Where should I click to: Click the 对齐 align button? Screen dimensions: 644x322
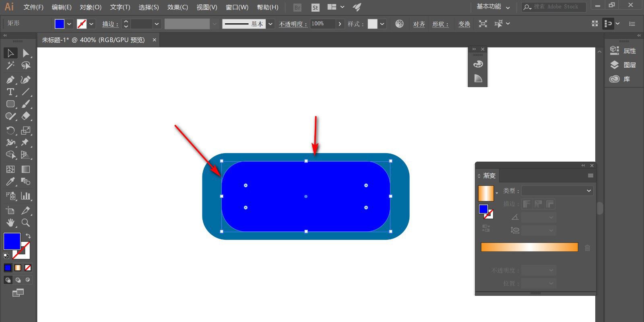point(419,24)
